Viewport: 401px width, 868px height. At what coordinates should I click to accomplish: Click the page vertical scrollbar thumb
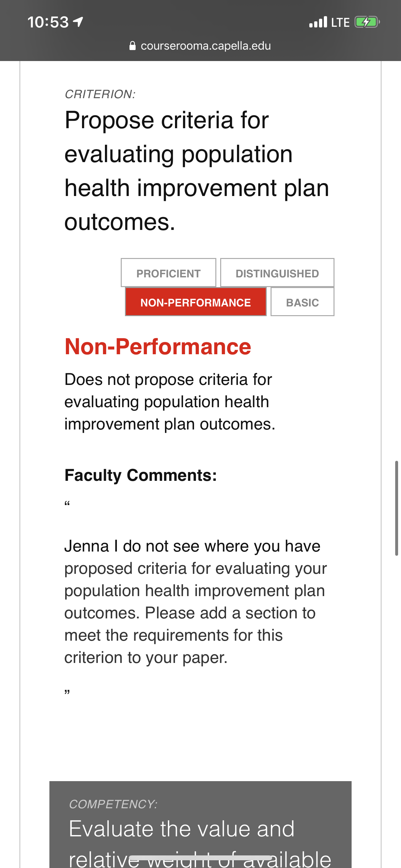tap(396, 508)
